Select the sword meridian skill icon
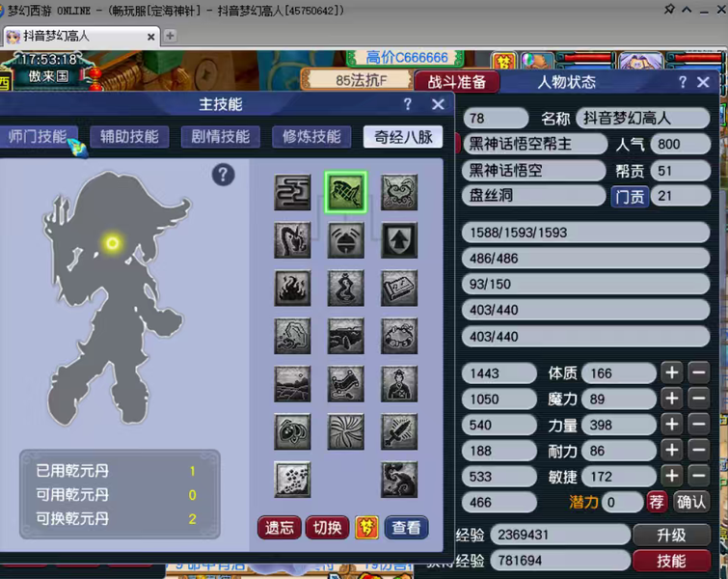728x579 pixels. [399, 431]
